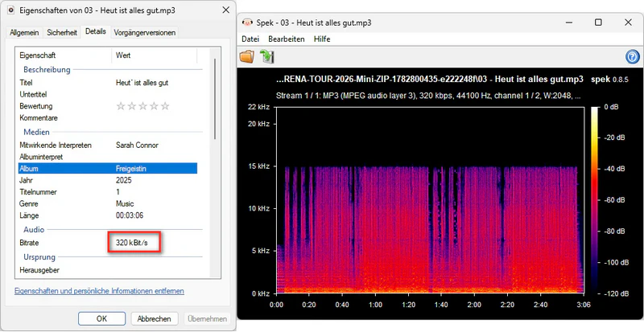Click the Übernehmen button
This screenshot has width=644, height=332.
coord(208,318)
